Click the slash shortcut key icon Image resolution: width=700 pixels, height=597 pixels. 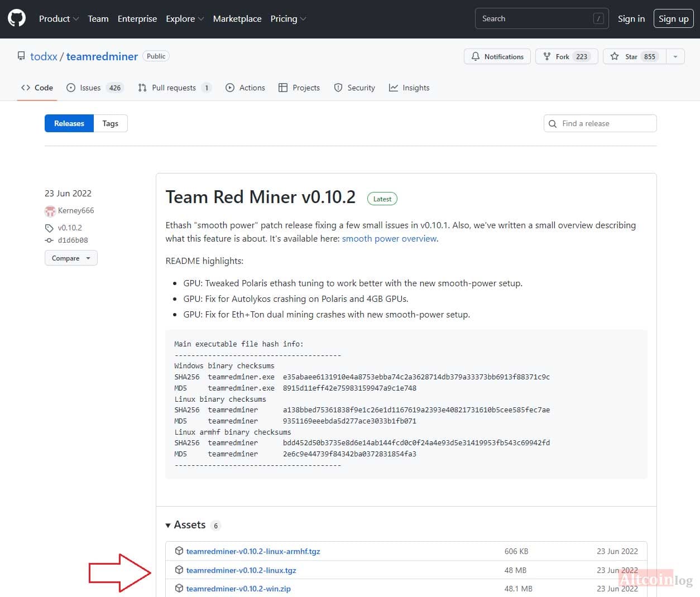click(598, 18)
